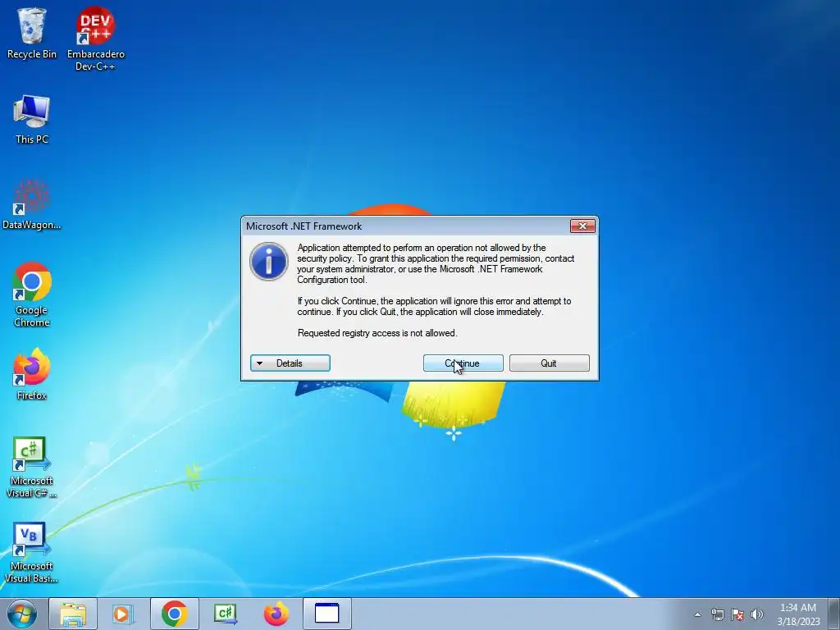This screenshot has height=630, width=840.
Task: Open Firefox from the taskbar
Action: click(276, 614)
